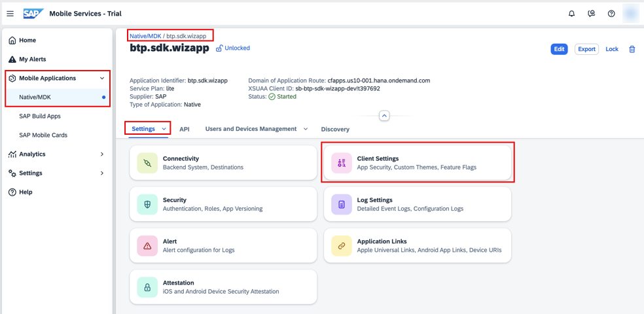Click the Mobile Services - Trial title
The height and width of the screenshot is (314, 644).
click(x=86, y=14)
